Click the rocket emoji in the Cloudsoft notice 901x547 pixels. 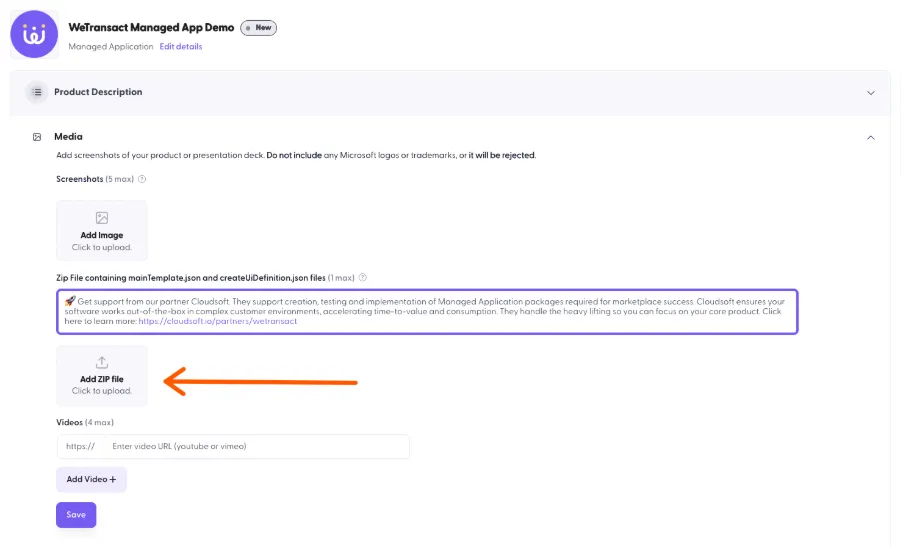pyautogui.click(x=70, y=301)
